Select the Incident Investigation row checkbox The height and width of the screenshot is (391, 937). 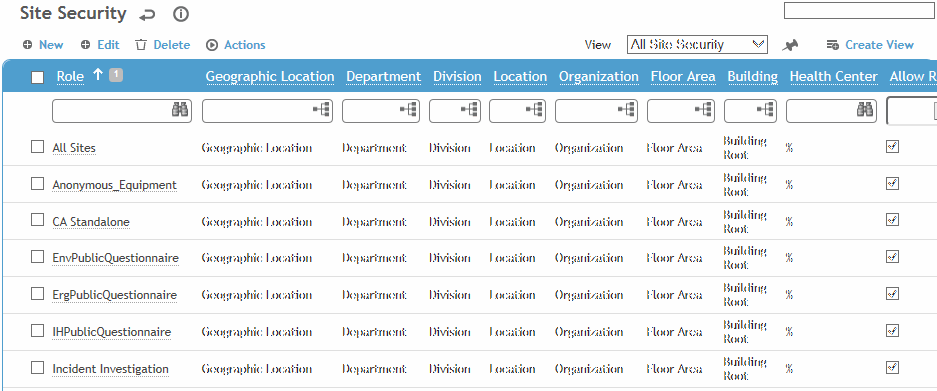tap(37, 368)
